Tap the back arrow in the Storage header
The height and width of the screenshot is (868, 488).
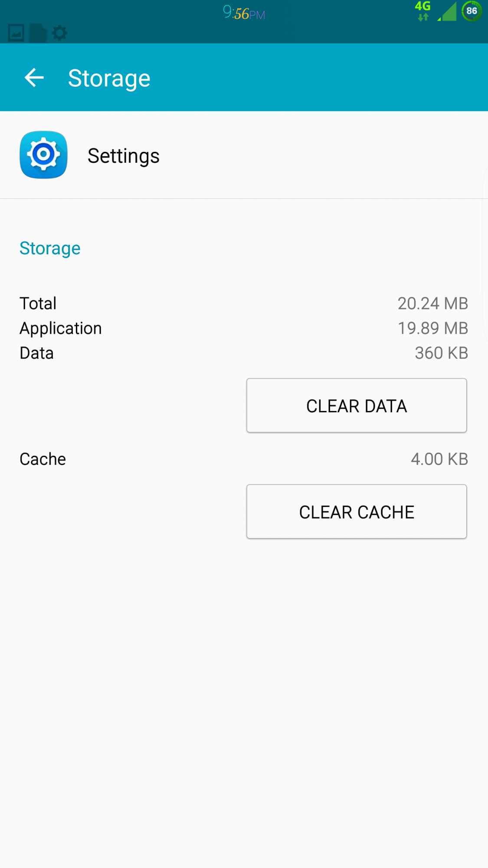click(x=34, y=77)
